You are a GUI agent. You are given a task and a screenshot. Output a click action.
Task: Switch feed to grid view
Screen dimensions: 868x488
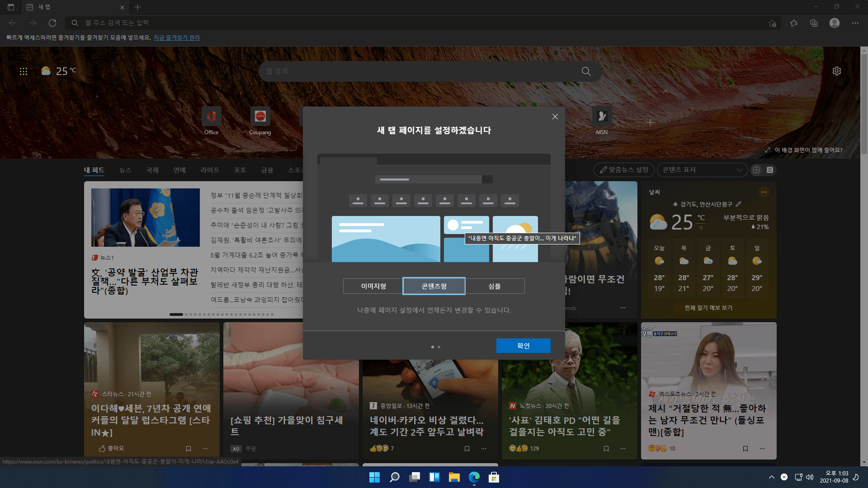click(x=756, y=170)
